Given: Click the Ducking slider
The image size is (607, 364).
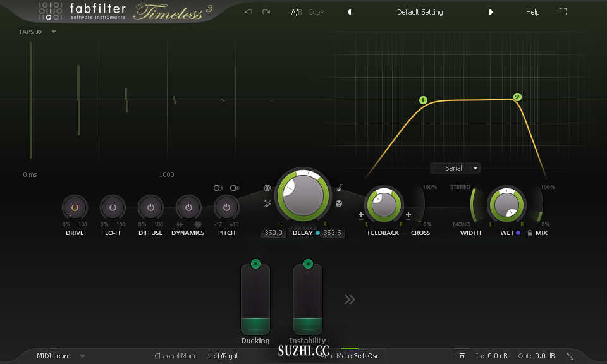Looking at the screenshot, I should click(x=255, y=299).
